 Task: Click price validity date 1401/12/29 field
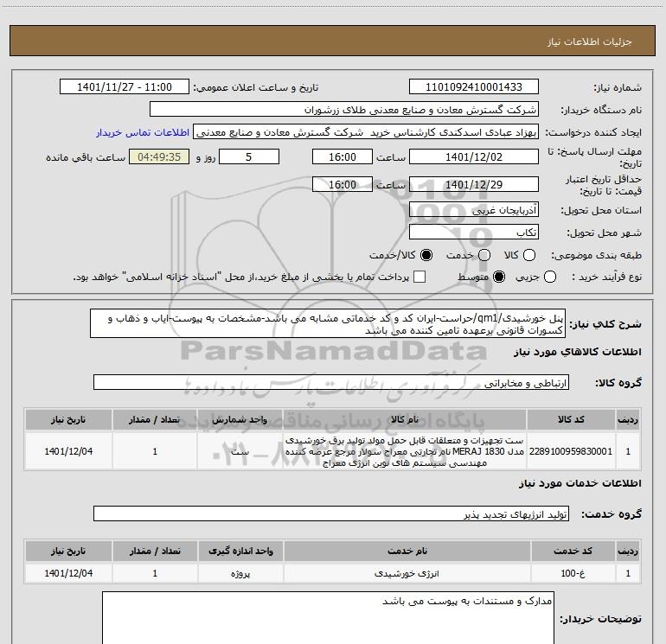pos(474,184)
